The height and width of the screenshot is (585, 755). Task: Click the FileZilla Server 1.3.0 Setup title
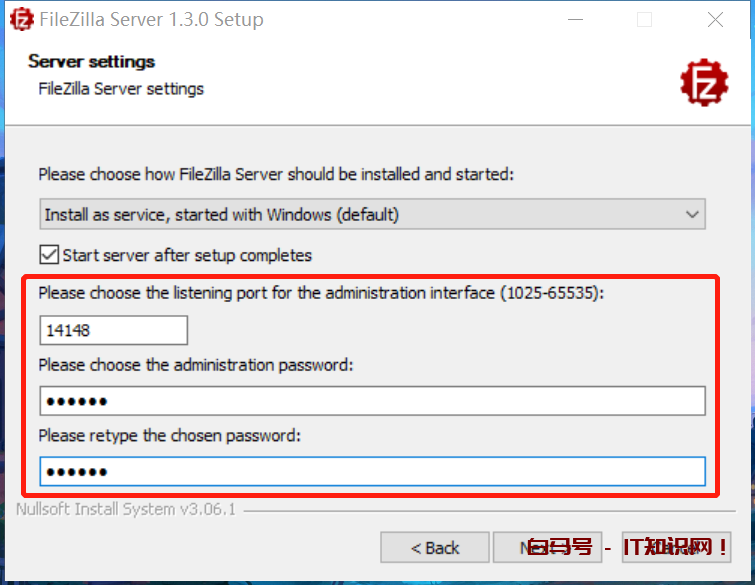click(152, 19)
